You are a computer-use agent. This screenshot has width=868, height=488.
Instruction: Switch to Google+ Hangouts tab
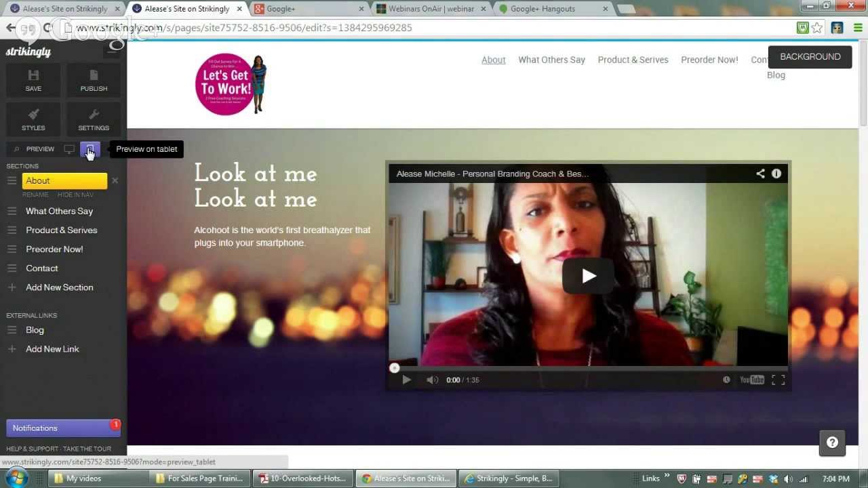553,9
